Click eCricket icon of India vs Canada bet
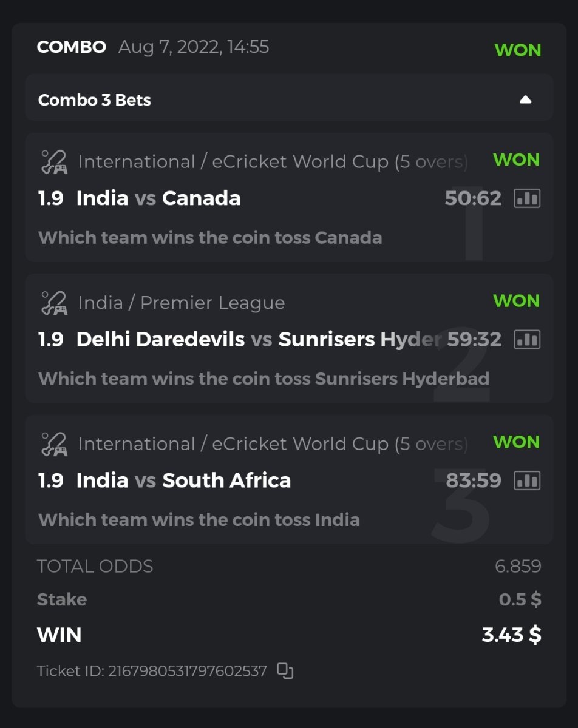 tap(54, 162)
